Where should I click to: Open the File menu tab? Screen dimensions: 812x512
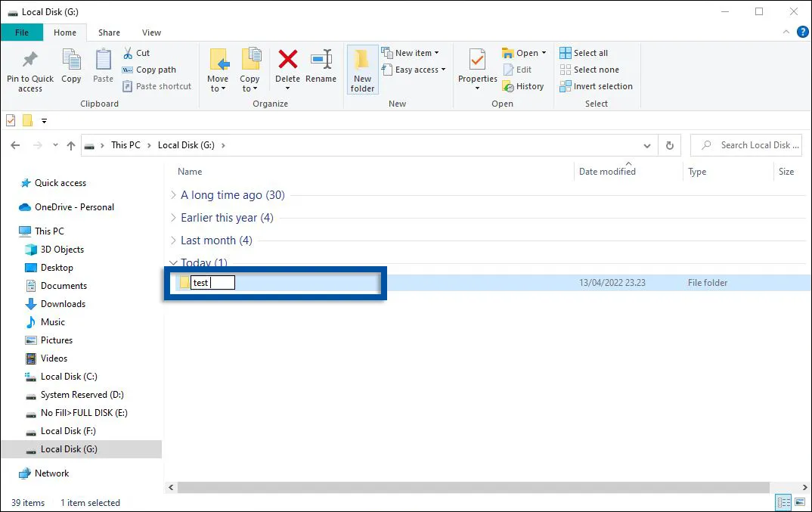pos(21,33)
